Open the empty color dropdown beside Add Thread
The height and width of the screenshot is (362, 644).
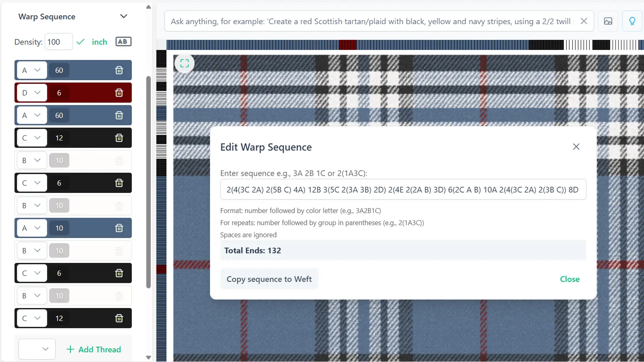point(37,349)
